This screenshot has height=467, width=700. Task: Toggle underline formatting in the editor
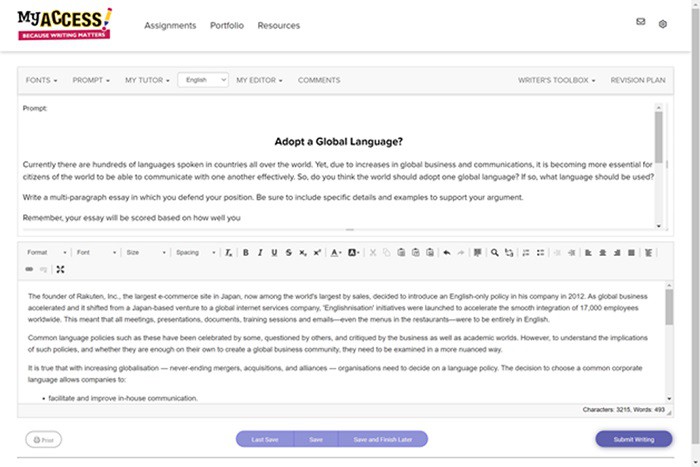tap(274, 253)
